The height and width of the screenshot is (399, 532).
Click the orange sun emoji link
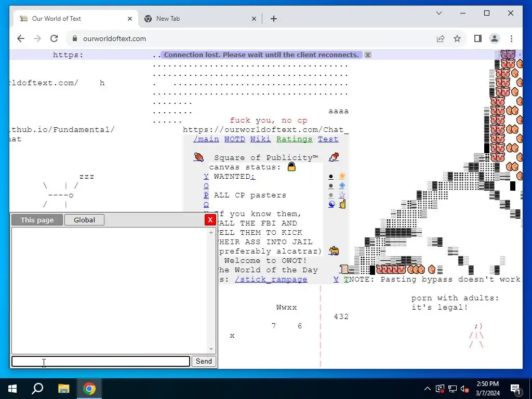tap(342, 176)
